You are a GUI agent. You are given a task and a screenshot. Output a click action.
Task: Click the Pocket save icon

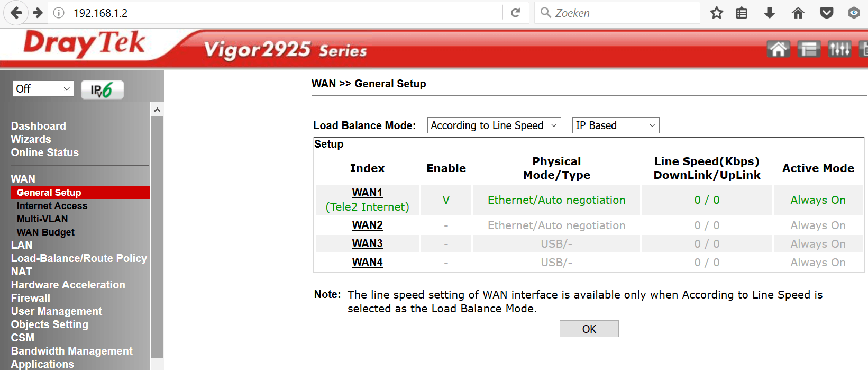(x=826, y=13)
